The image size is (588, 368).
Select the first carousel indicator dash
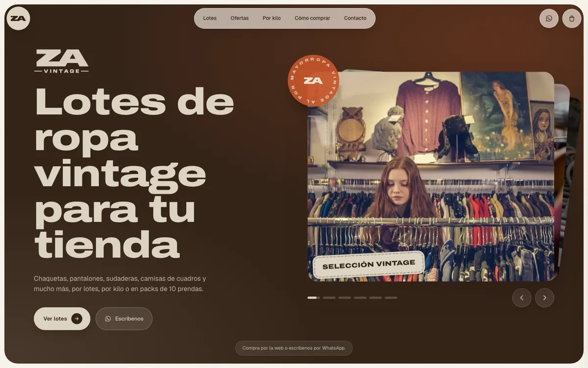[x=314, y=298]
